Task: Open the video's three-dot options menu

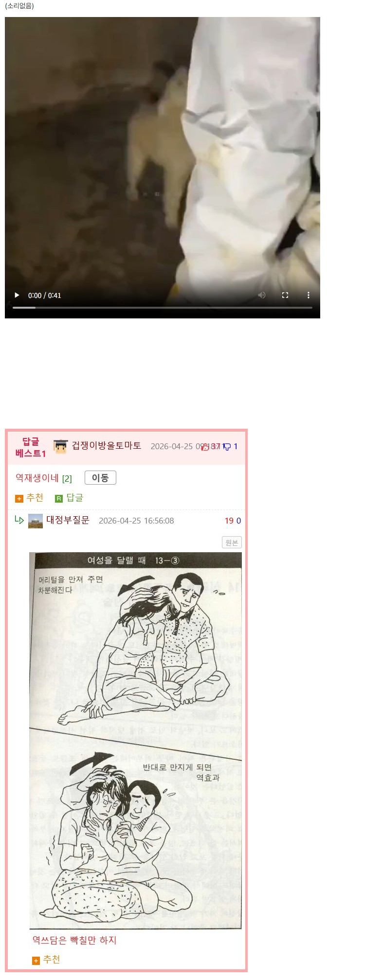Action: 309,295
